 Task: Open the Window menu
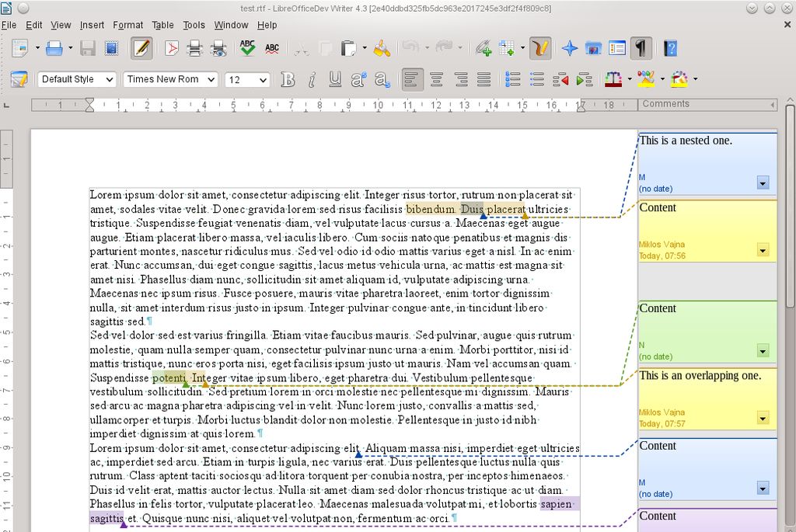pos(231,25)
